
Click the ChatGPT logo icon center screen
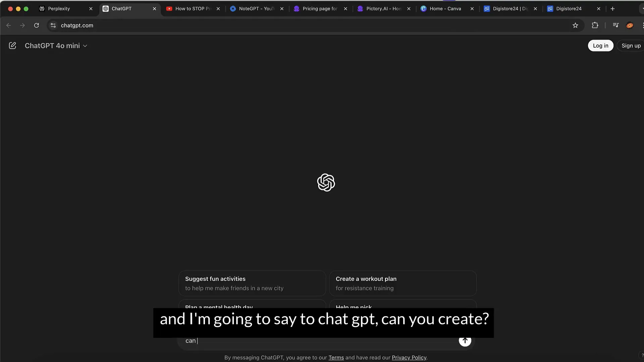point(326,183)
